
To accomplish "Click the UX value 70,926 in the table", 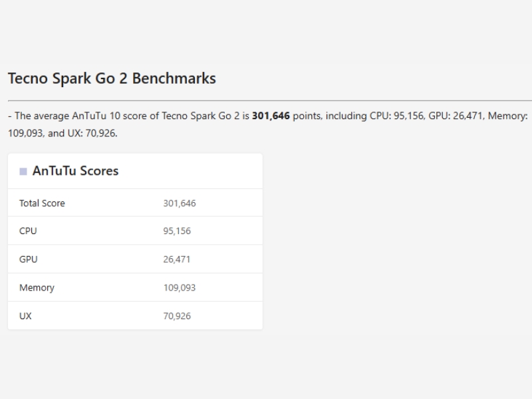I will tap(177, 316).
